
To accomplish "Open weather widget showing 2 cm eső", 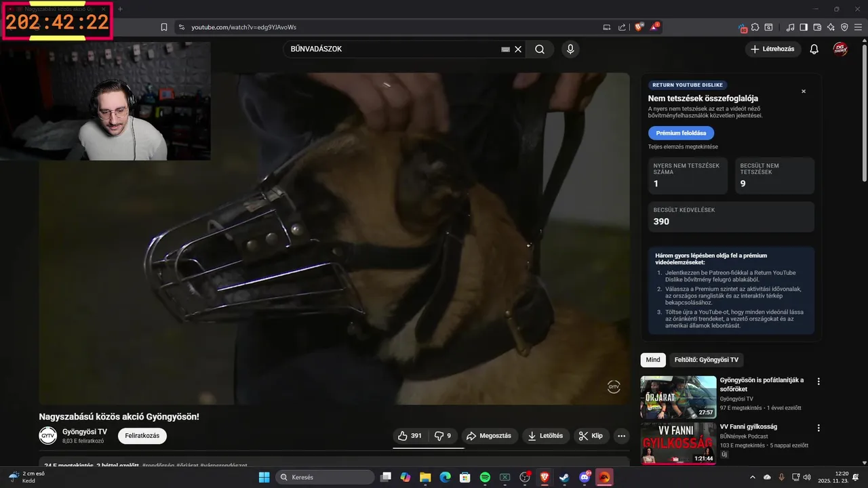I will [x=27, y=477].
